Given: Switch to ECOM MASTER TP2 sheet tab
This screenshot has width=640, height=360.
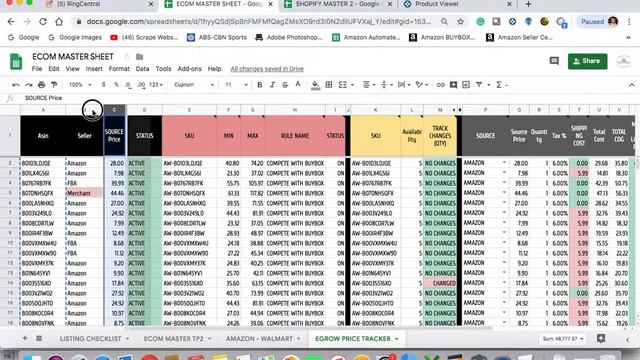Looking at the screenshot, I should [173, 339].
